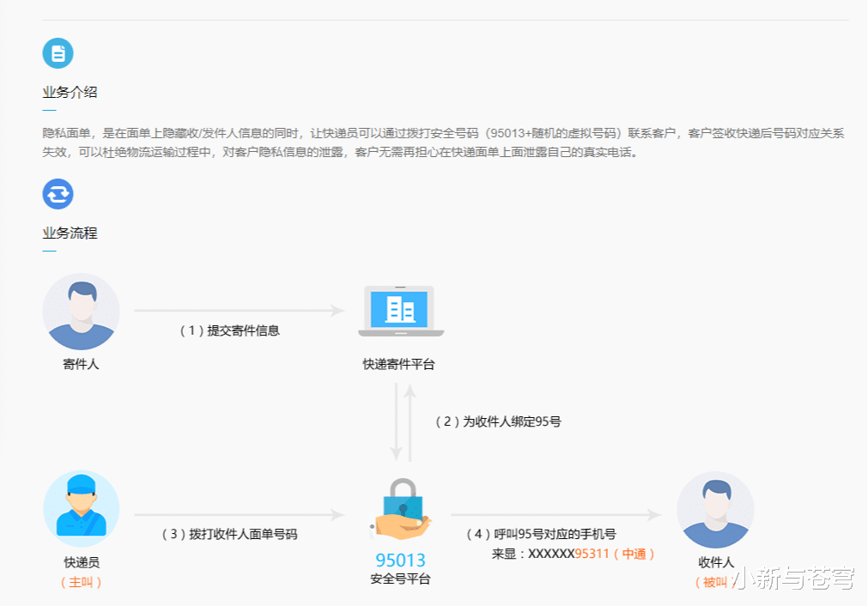
Task: Click the padlock-in-hand 安全号平台 icon
Action: point(402,509)
